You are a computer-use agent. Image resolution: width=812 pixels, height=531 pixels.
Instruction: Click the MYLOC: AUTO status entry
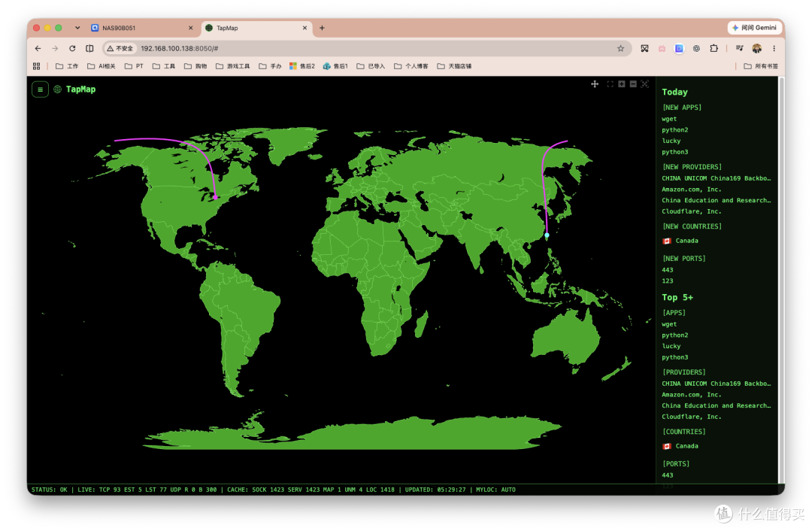(x=495, y=490)
